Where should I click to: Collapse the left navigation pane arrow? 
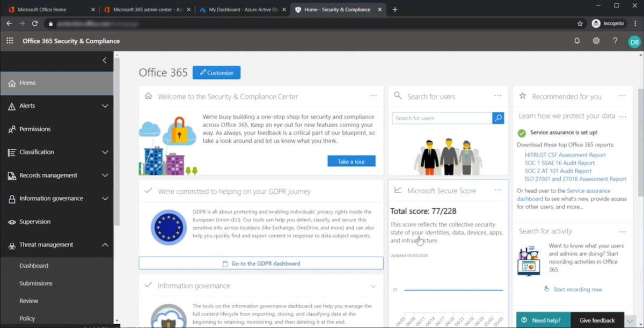click(x=105, y=60)
